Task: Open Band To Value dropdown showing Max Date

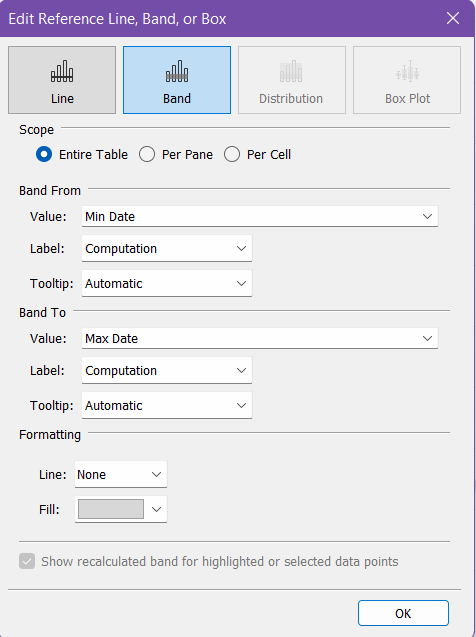Action: (x=260, y=338)
